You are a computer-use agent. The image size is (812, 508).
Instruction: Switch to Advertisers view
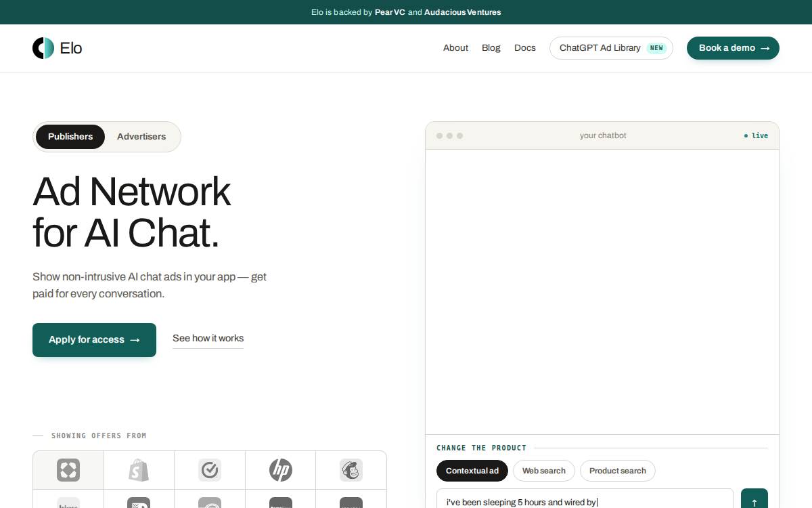[x=141, y=137]
